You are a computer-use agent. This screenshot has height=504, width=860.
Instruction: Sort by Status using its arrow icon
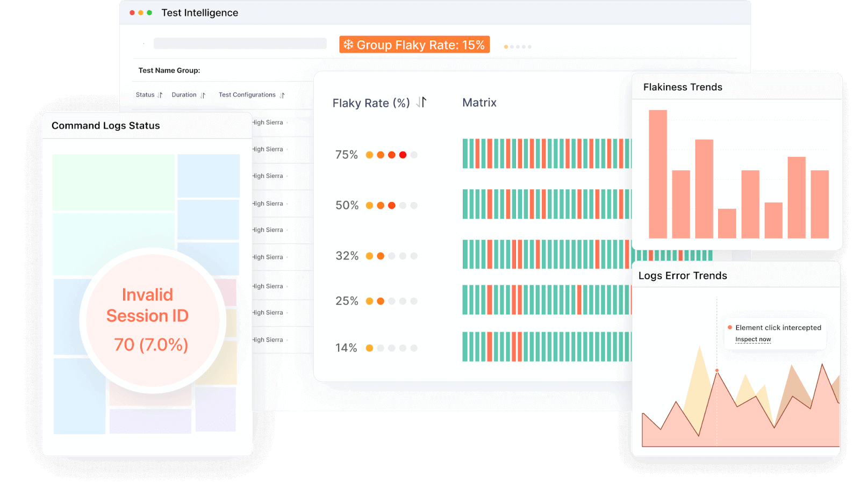(x=160, y=95)
